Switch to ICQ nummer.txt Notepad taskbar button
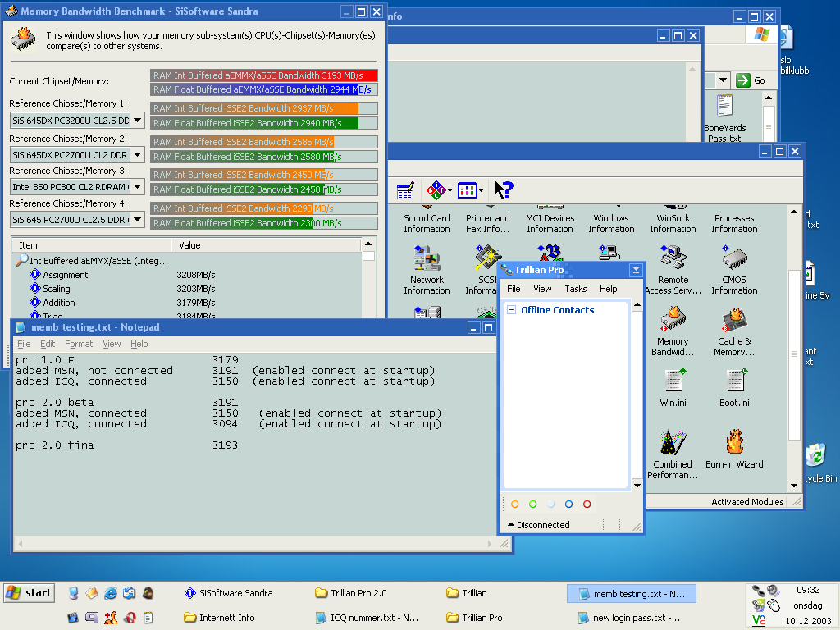This screenshot has height=630, width=840. coord(367,618)
